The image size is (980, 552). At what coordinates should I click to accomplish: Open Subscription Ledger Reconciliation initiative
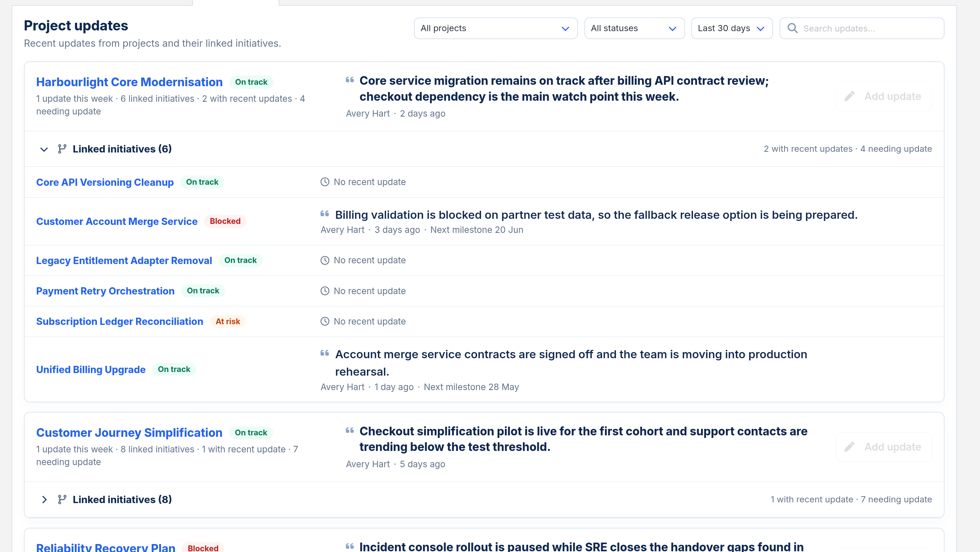[x=119, y=321]
